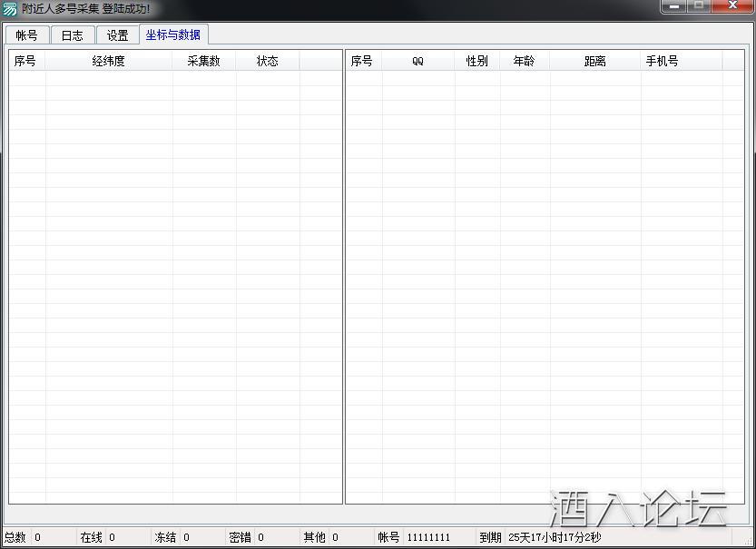
Task: Select the 年龄 column header
Action: 524,62
